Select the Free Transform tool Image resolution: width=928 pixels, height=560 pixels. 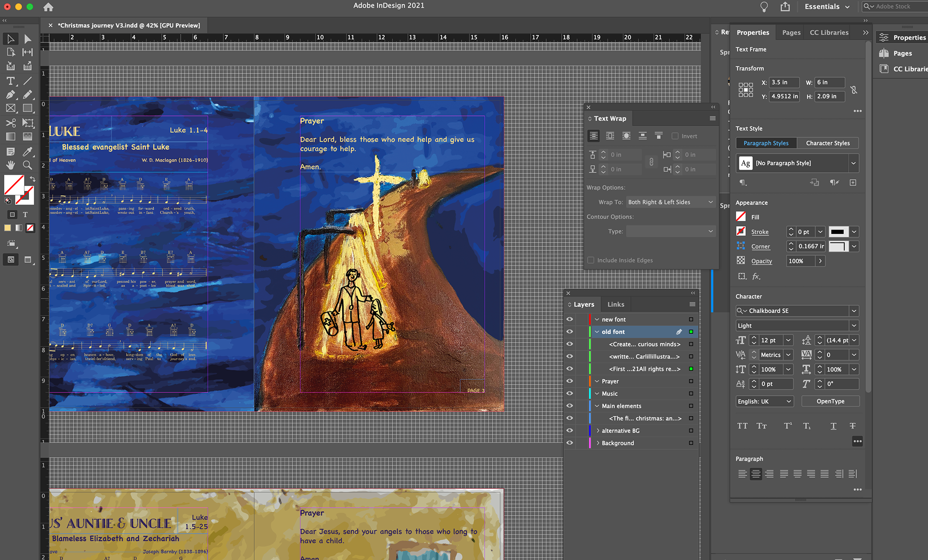point(28,123)
